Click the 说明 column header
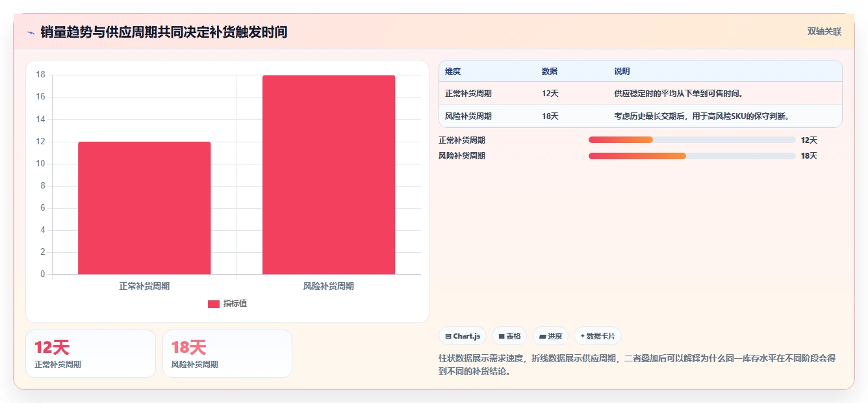 click(x=622, y=71)
